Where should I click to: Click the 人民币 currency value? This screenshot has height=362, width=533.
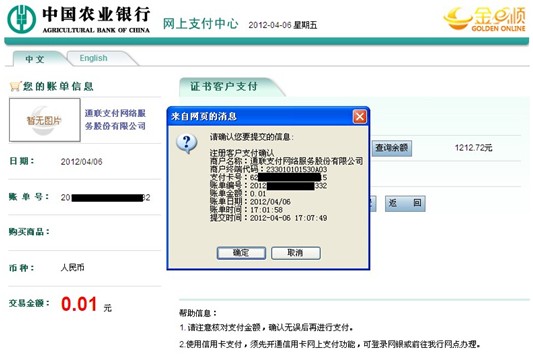click(x=72, y=268)
